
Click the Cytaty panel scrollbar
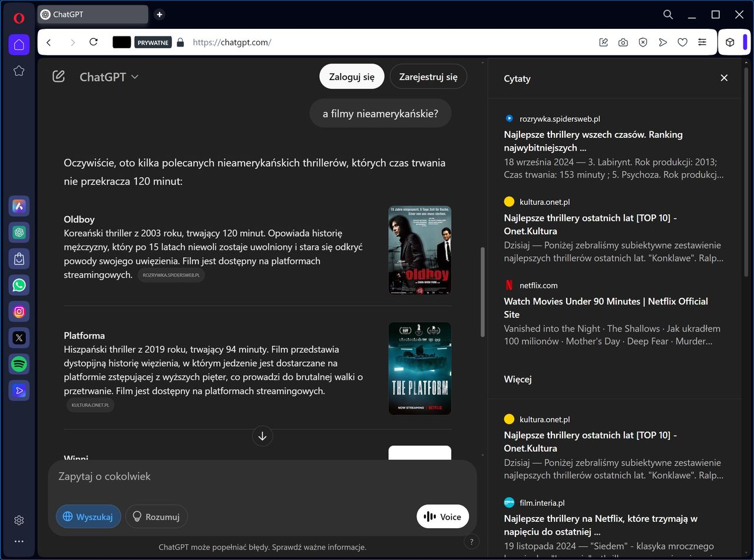746,171
